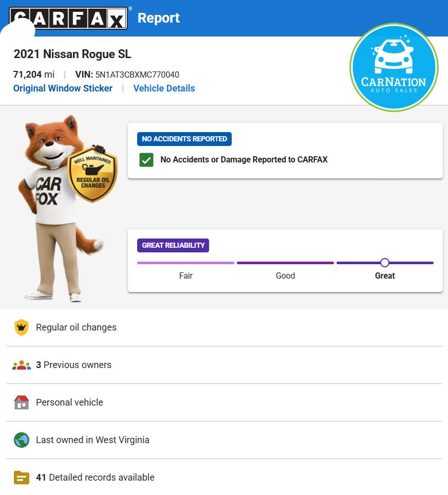This screenshot has height=495, width=448.
Task: Click the reliability slider handle at Great
Action: [385, 263]
